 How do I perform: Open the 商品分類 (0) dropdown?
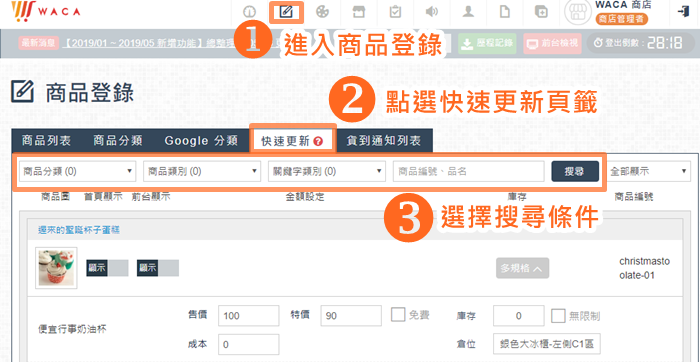click(x=77, y=171)
